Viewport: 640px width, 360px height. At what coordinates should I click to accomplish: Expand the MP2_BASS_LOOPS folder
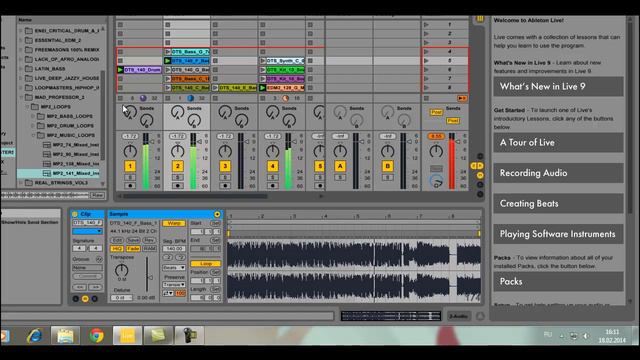33,116
